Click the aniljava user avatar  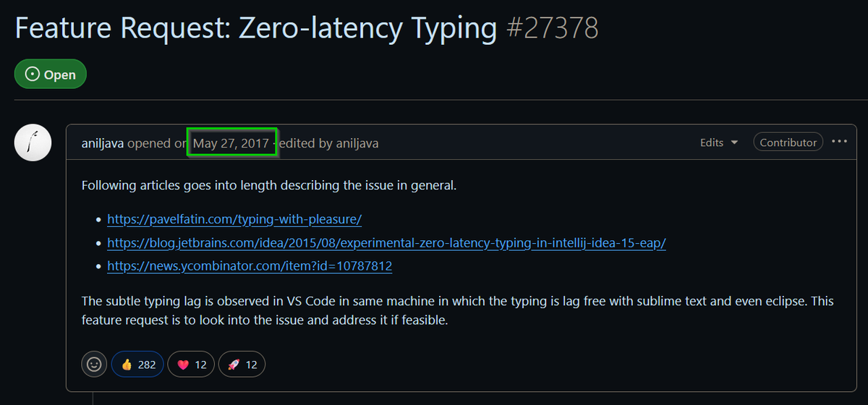point(33,142)
